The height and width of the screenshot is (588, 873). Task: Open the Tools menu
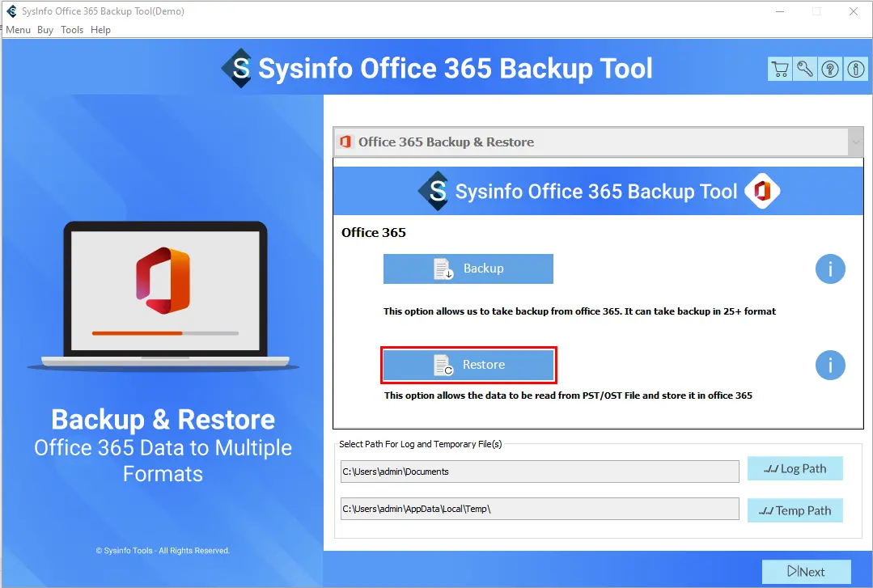72,30
